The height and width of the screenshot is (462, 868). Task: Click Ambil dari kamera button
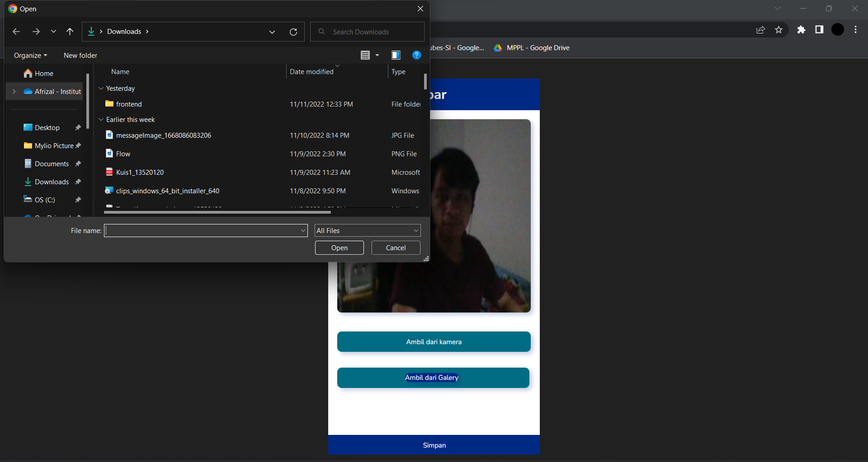[x=434, y=341]
